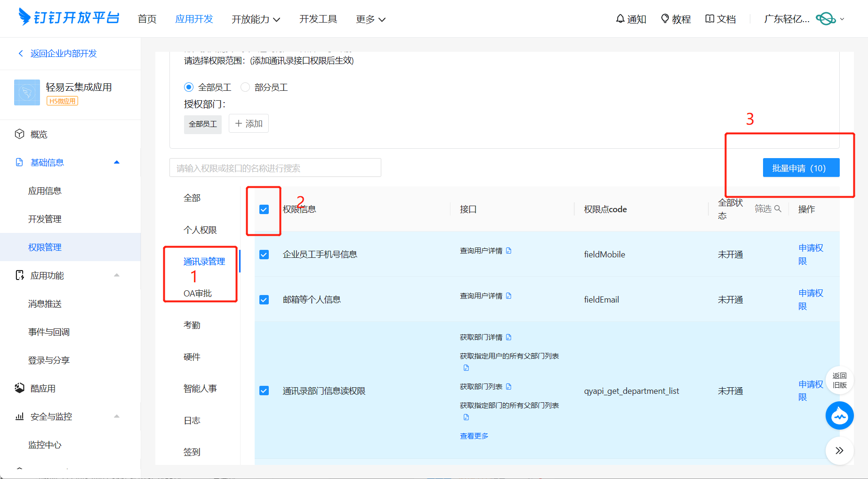
Task: Click the 概览 cube icon
Action: tap(19, 134)
